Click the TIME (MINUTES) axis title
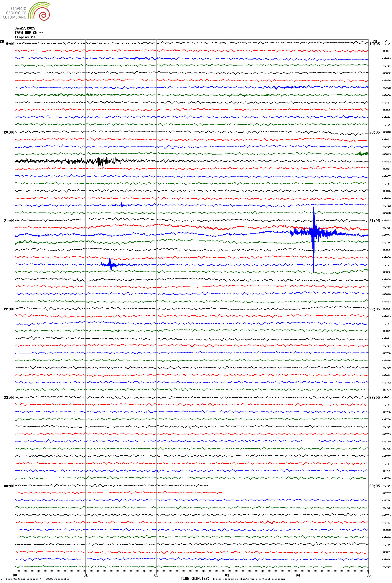Screen dimensions: 392x583 (x=195, y=578)
